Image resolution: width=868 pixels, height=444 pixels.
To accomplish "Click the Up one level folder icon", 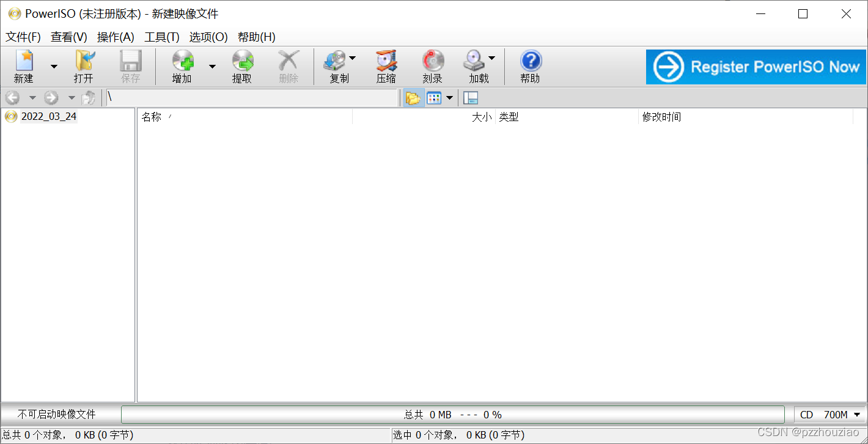I will (x=89, y=98).
